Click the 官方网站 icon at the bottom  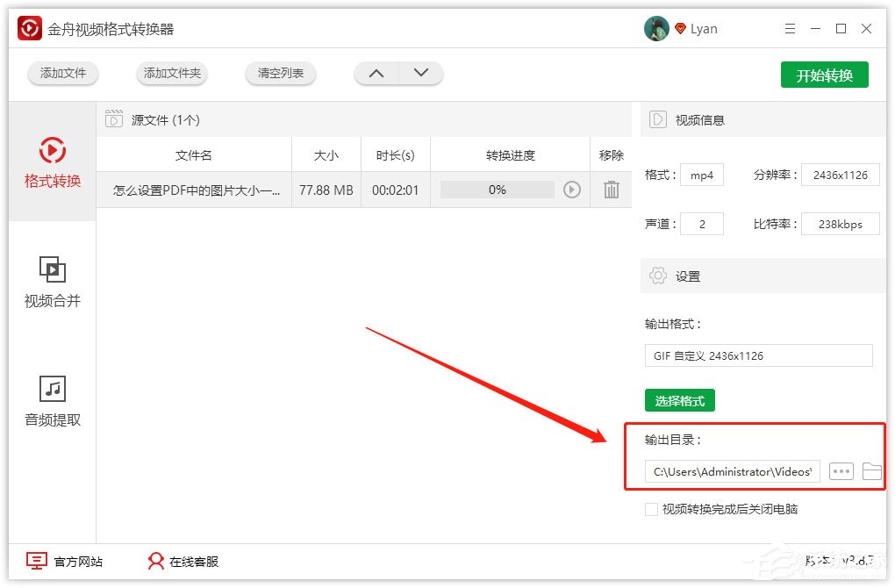coord(36,560)
